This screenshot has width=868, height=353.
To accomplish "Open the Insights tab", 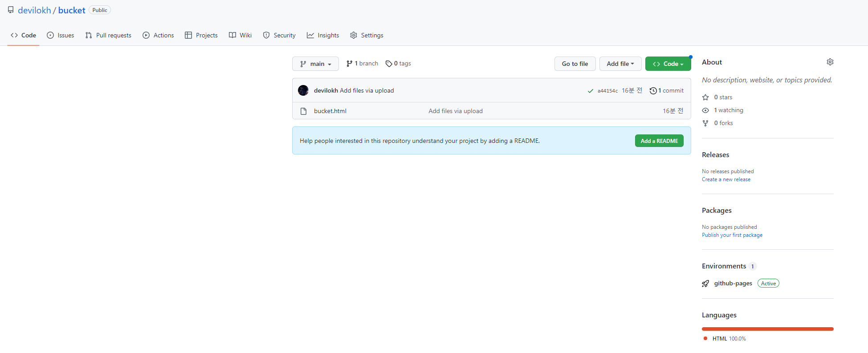I will (323, 35).
